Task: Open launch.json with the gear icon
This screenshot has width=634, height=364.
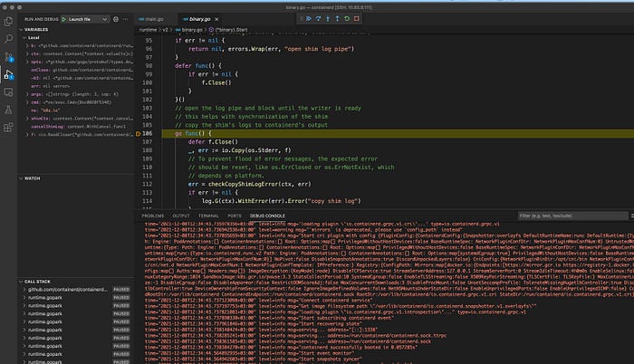Action: pyautogui.click(x=116, y=19)
